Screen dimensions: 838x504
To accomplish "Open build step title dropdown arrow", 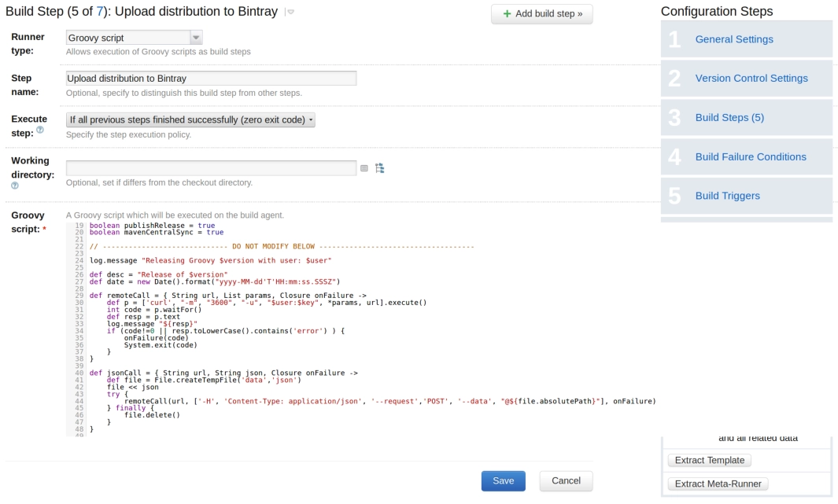I will [x=290, y=12].
